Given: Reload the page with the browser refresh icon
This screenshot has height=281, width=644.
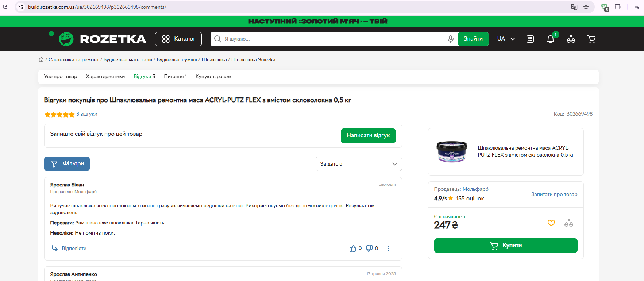Looking at the screenshot, I should [5, 7].
